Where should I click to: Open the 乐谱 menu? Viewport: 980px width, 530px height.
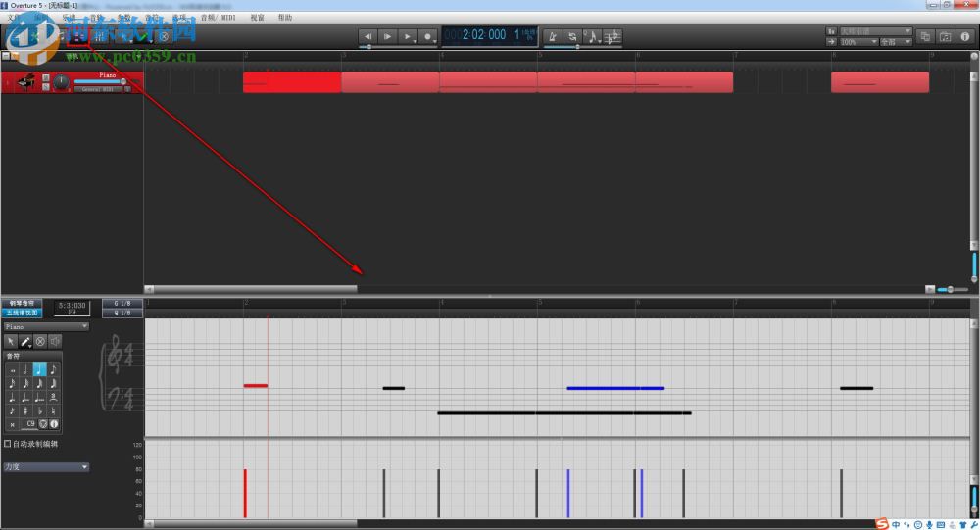tap(69, 18)
